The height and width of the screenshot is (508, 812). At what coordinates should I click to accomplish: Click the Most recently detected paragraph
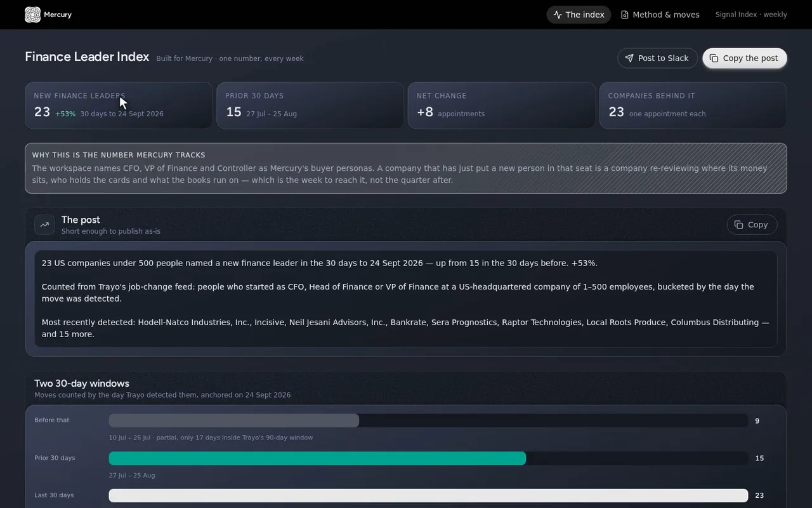click(x=405, y=328)
